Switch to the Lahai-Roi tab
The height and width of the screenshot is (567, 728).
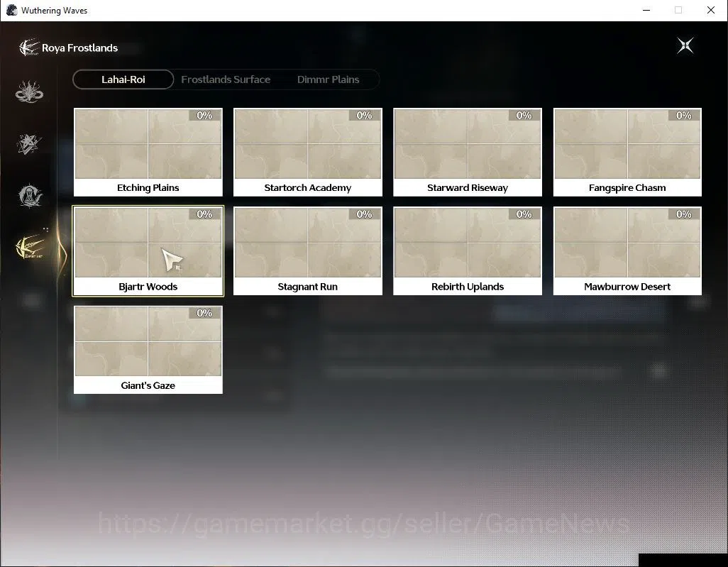point(123,79)
